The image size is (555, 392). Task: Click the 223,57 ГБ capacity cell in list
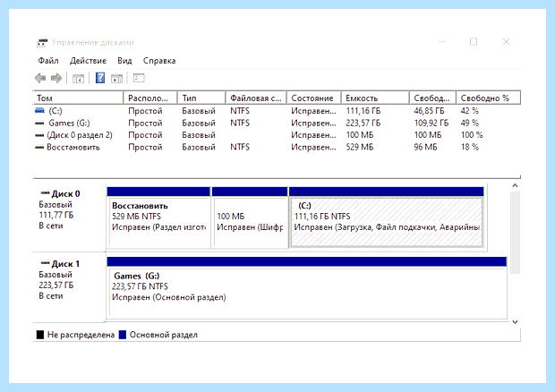[x=363, y=124]
